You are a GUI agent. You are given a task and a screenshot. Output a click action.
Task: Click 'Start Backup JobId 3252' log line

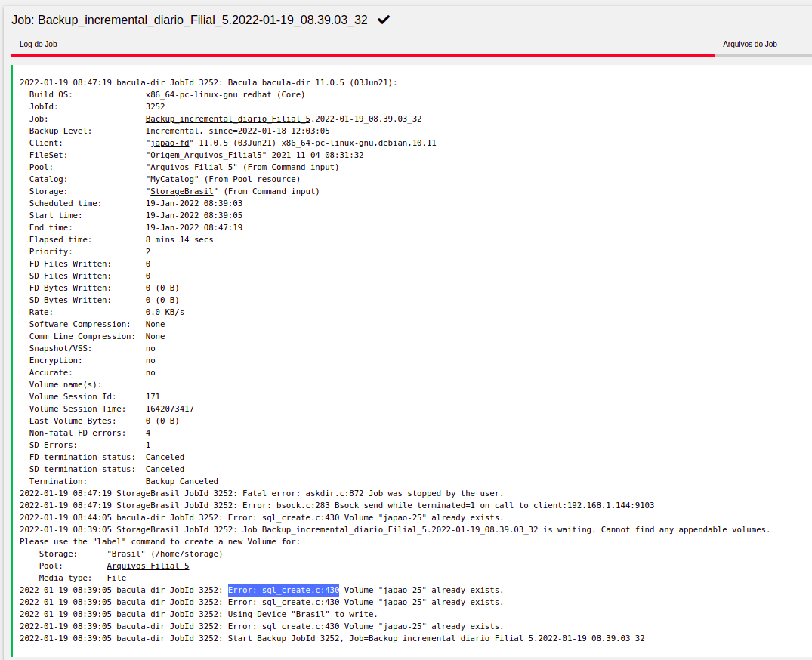point(332,638)
